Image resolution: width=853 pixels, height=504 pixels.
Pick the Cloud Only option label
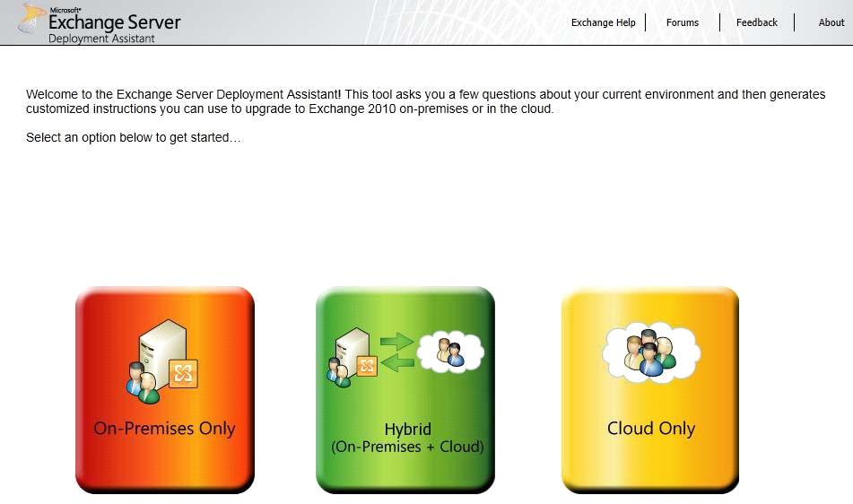tap(650, 429)
